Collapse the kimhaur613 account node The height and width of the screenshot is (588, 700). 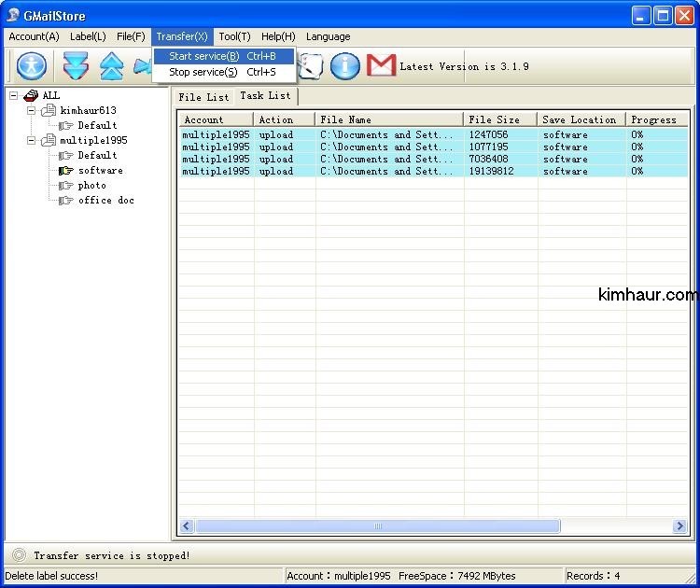pyautogui.click(x=31, y=110)
